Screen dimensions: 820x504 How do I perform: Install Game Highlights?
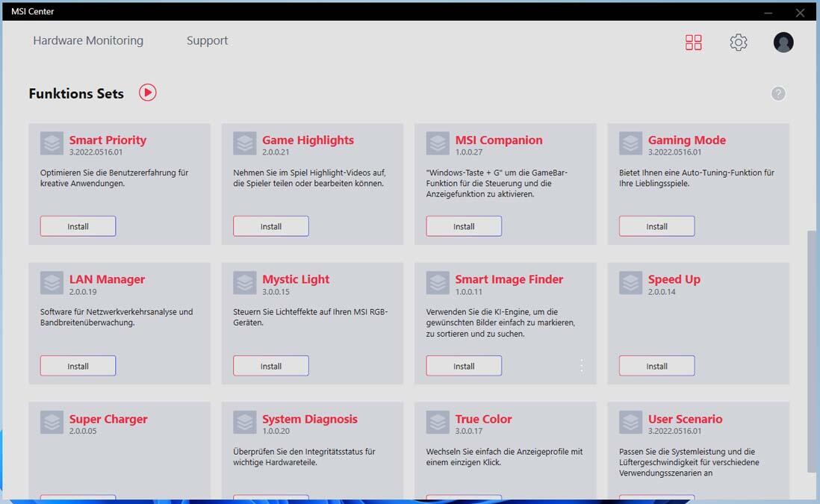[x=271, y=226]
